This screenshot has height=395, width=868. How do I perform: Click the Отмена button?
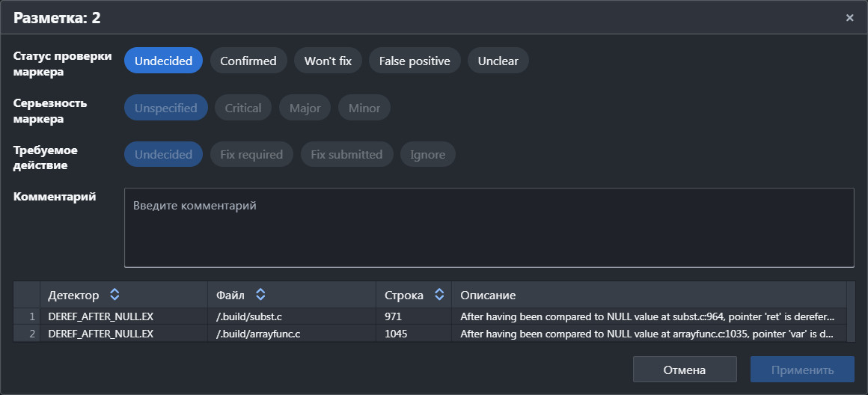[684, 370]
